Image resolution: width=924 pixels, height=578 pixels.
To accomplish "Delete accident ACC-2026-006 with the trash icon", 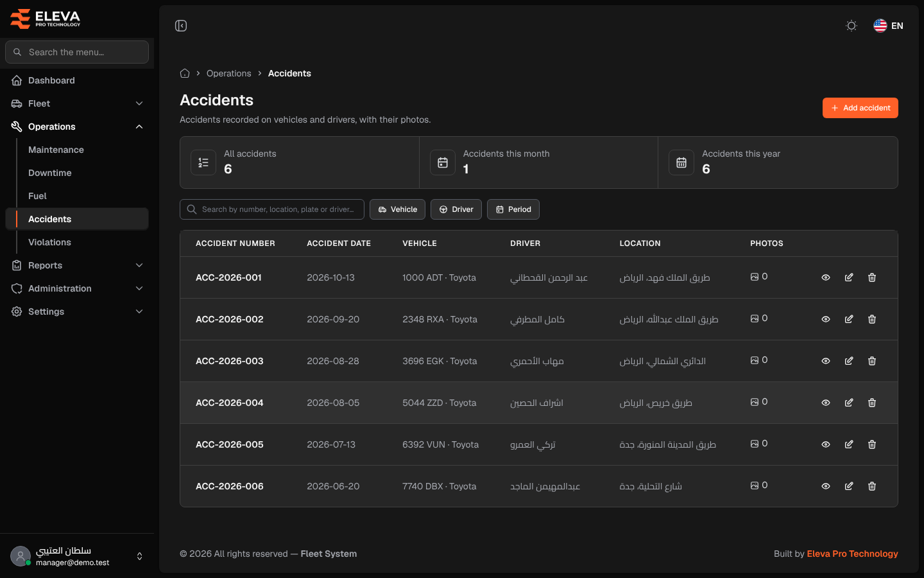I will [872, 486].
